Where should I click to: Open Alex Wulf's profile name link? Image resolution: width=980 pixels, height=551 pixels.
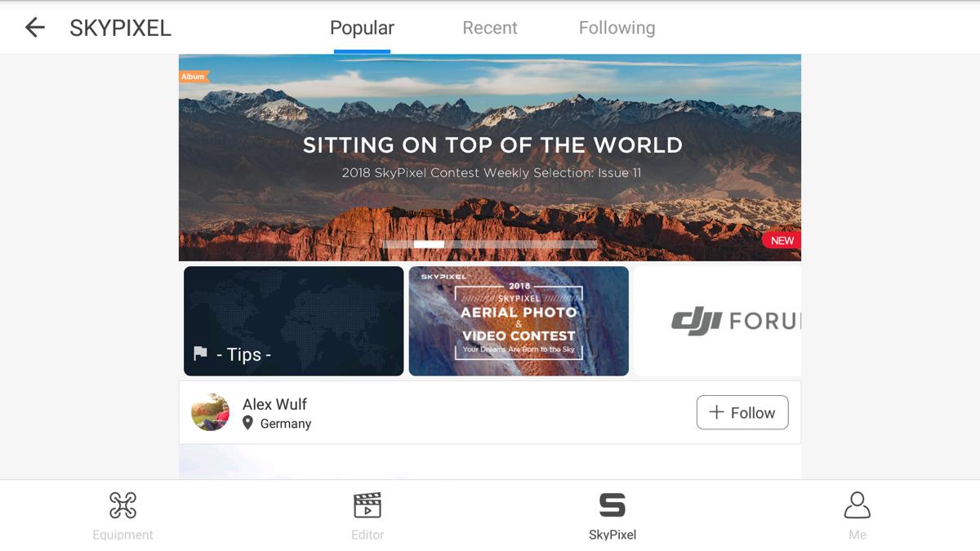pyautogui.click(x=274, y=404)
